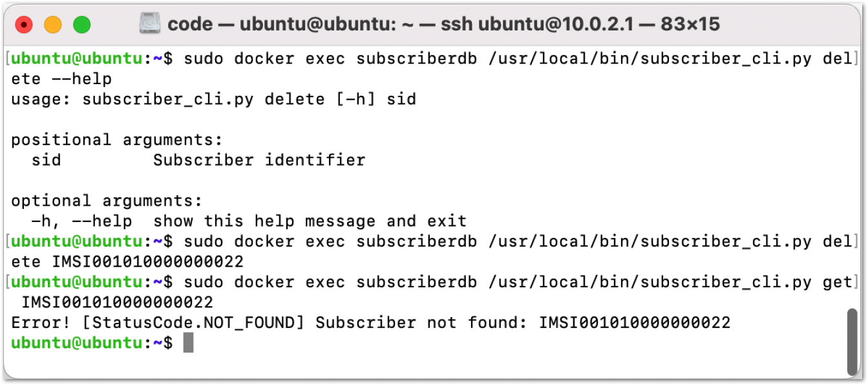Screen dimensions: 868x385
Task: Click the disk proxy icon in the title bar
Action: (x=149, y=25)
